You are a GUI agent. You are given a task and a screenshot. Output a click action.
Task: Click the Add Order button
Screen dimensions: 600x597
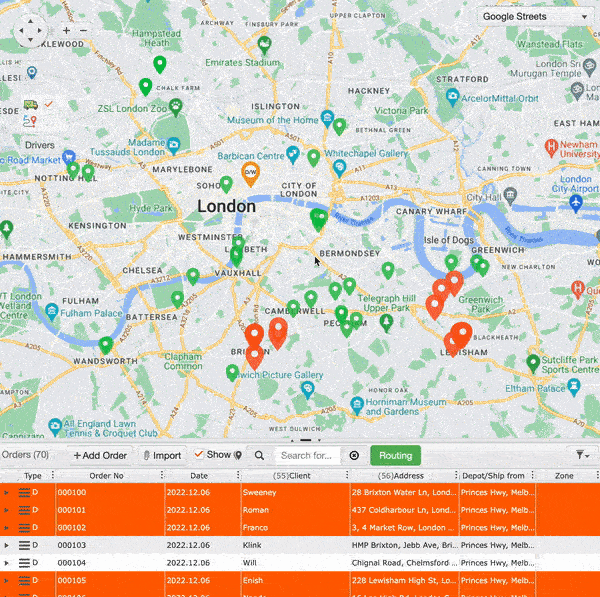100,455
